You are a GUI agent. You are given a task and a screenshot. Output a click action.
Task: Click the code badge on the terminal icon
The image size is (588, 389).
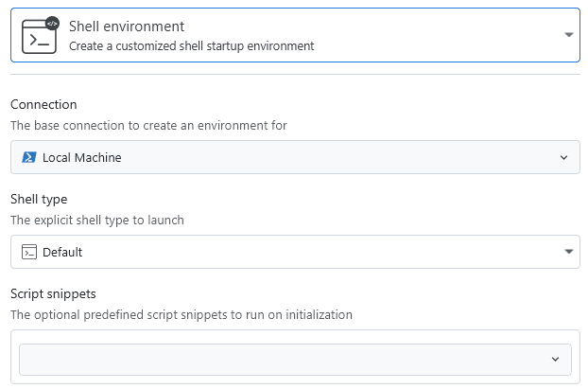(52, 24)
